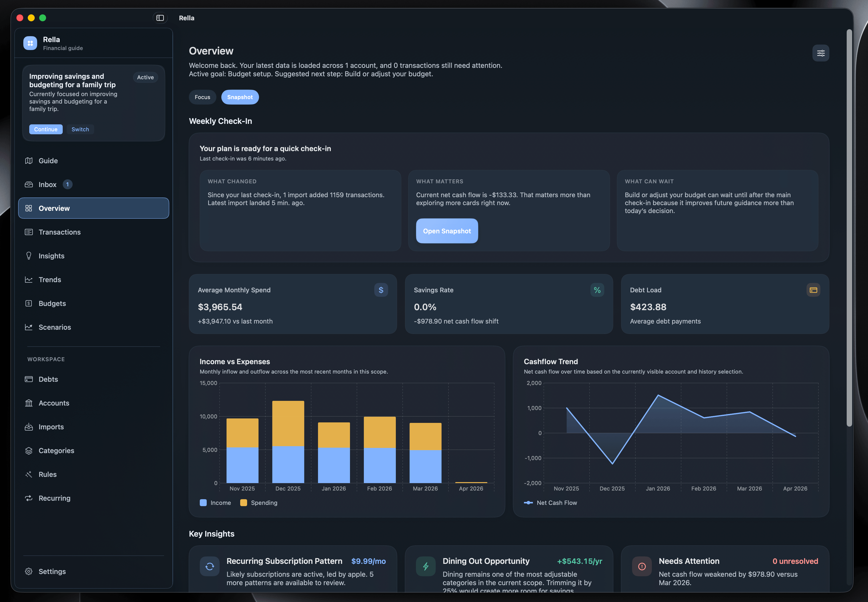Click the card icon on Debt Load
The width and height of the screenshot is (868, 602).
[813, 290]
